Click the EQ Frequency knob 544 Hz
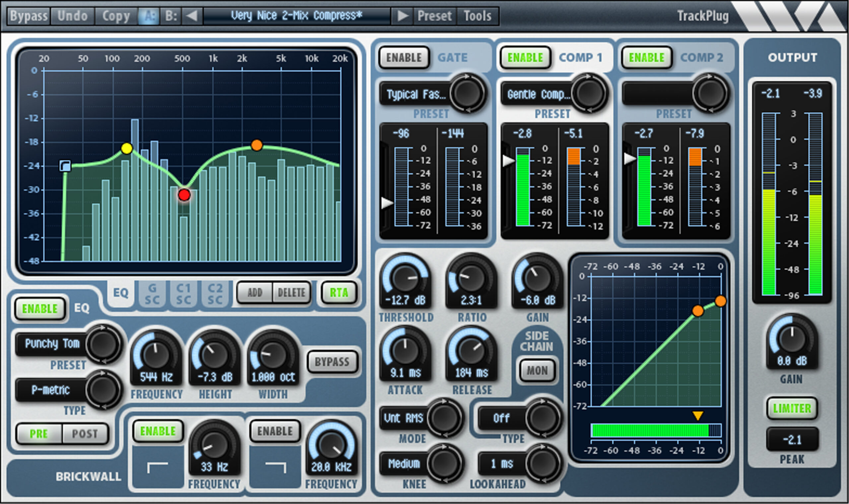The height and width of the screenshot is (504, 849). pos(156,355)
